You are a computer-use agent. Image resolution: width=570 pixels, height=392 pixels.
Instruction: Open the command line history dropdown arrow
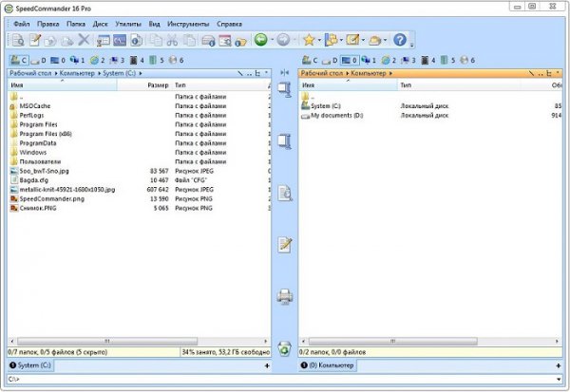[x=559, y=379]
